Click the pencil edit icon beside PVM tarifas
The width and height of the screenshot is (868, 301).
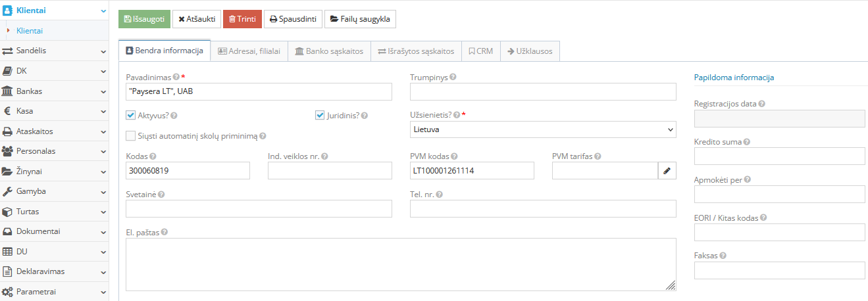pos(667,171)
